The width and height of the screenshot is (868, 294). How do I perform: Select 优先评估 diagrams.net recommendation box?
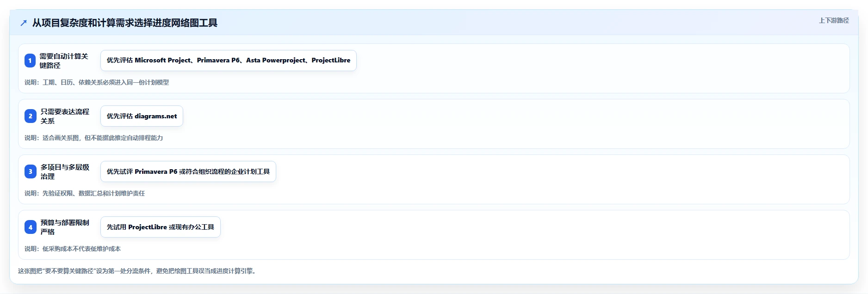click(142, 116)
